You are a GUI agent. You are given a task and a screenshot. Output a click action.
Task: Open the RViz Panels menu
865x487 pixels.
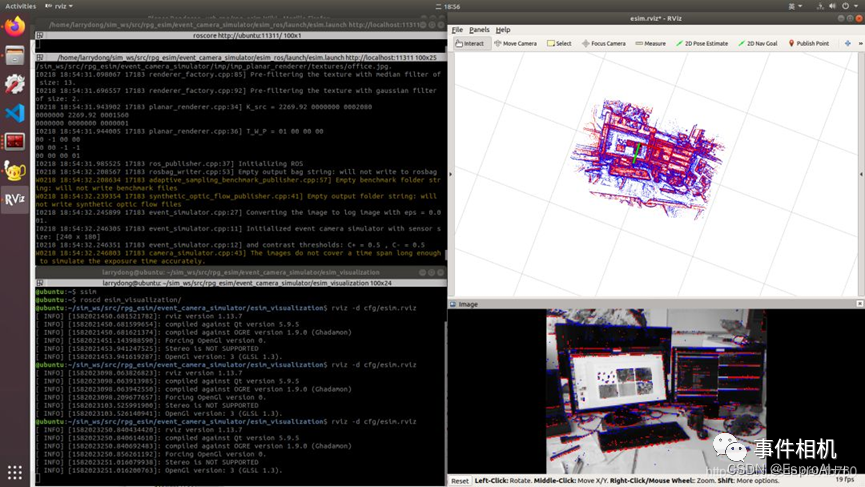479,30
